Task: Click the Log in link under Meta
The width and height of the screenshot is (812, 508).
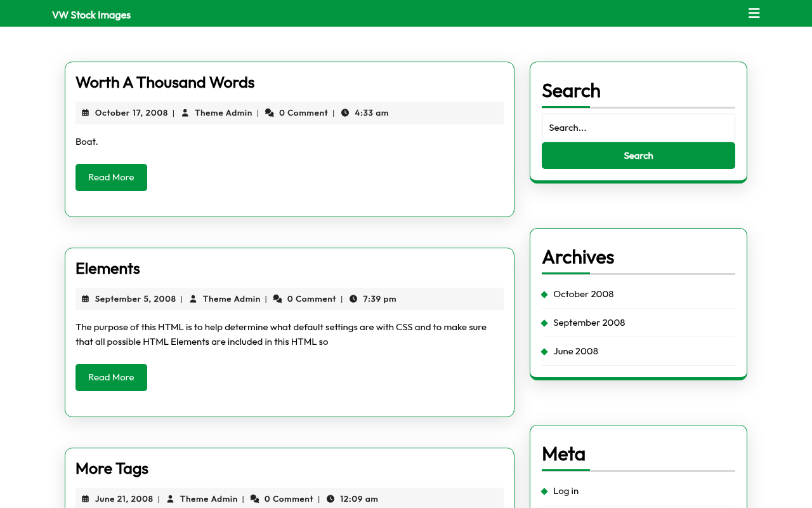Action: click(566, 491)
